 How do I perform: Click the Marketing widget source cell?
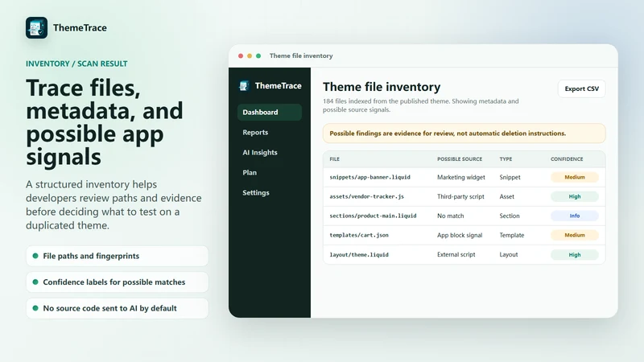coord(460,177)
